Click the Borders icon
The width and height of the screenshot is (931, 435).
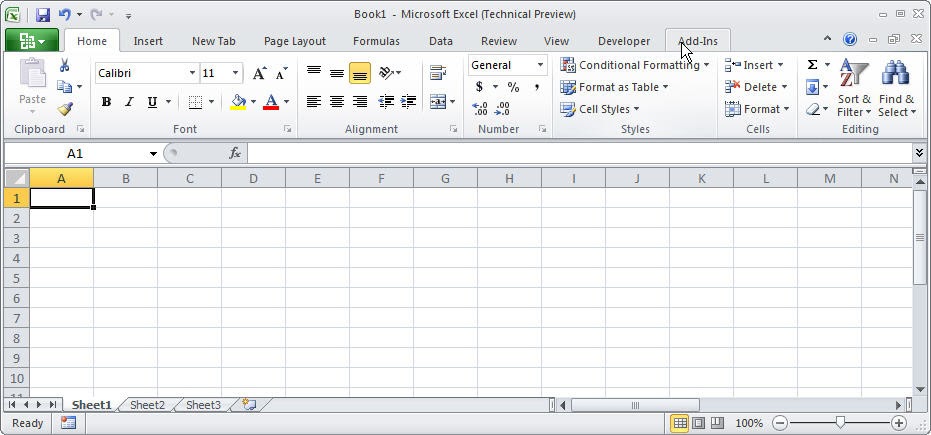coord(195,102)
